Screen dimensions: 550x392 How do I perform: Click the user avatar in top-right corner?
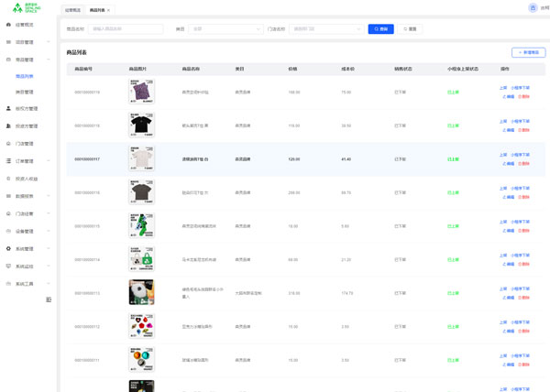coord(533,8)
